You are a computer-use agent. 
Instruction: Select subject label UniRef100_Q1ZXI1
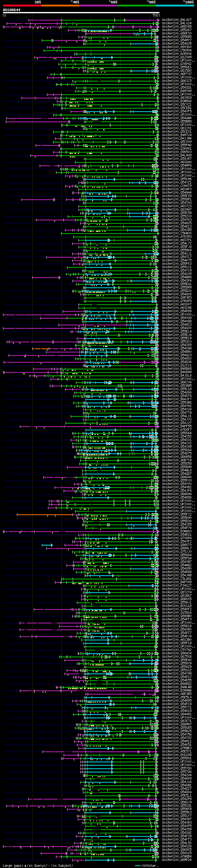point(177,365)
